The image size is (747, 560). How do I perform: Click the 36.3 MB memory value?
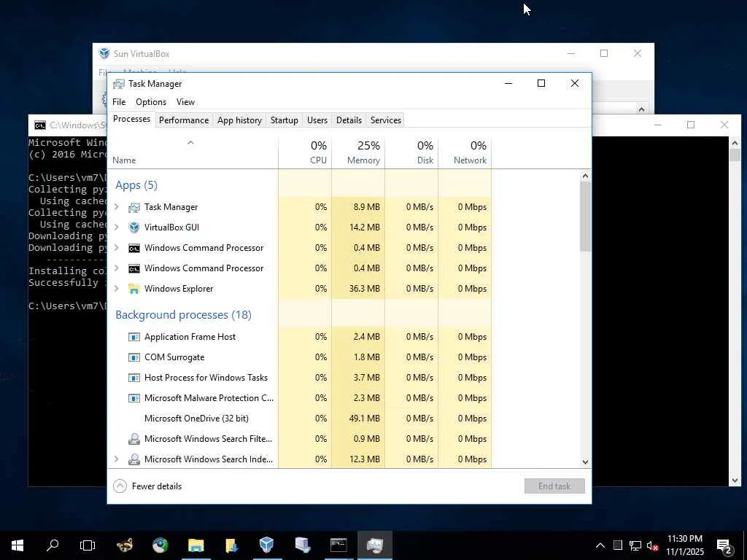coord(365,289)
